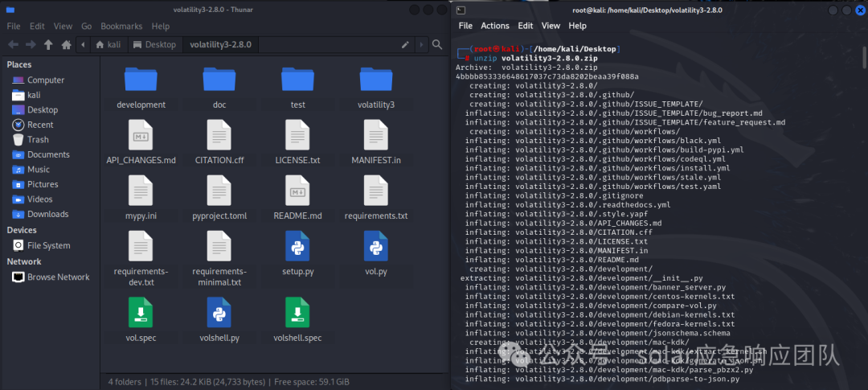Image resolution: width=868 pixels, height=390 pixels.
Task: Click Thunar status bar folder count text
Action: [x=125, y=382]
